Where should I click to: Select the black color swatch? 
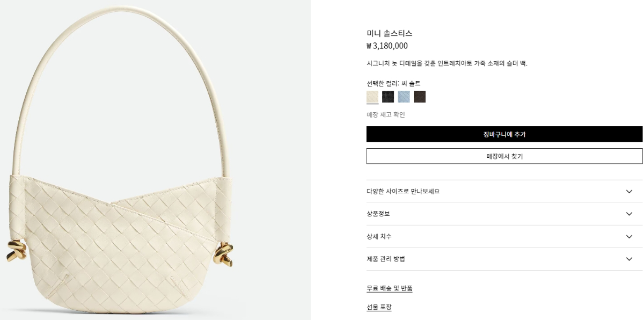click(x=388, y=97)
